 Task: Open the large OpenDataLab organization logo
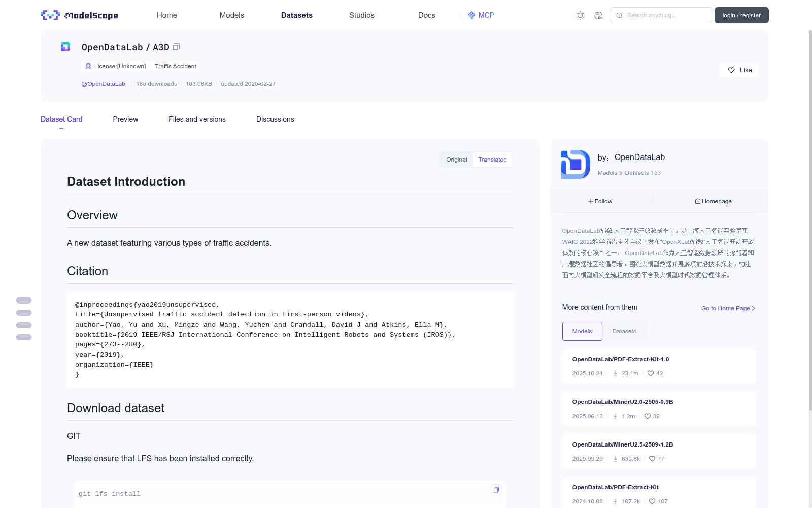coord(575,164)
